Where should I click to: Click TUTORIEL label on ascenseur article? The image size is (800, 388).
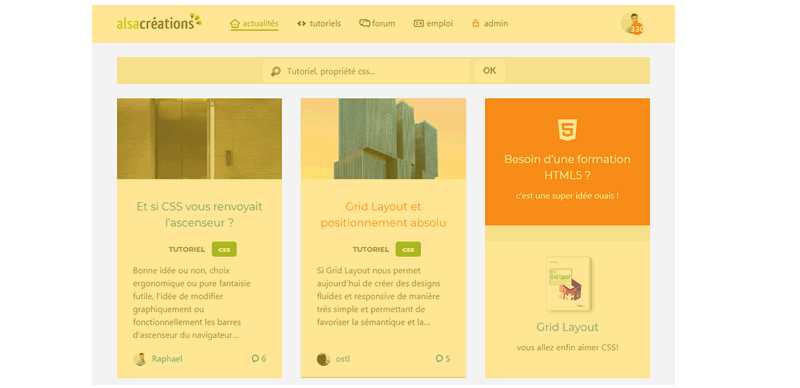(187, 250)
